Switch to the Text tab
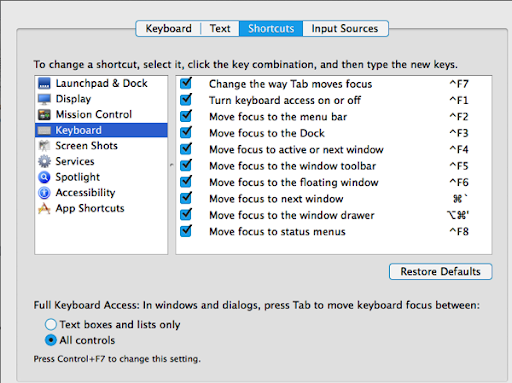 point(220,29)
